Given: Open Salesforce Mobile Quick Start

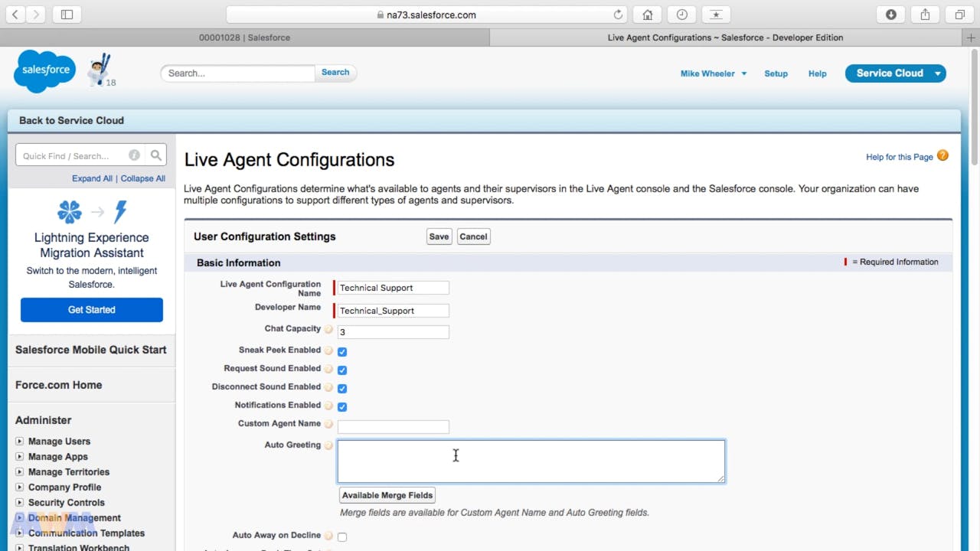Looking at the screenshot, I should click(x=90, y=350).
